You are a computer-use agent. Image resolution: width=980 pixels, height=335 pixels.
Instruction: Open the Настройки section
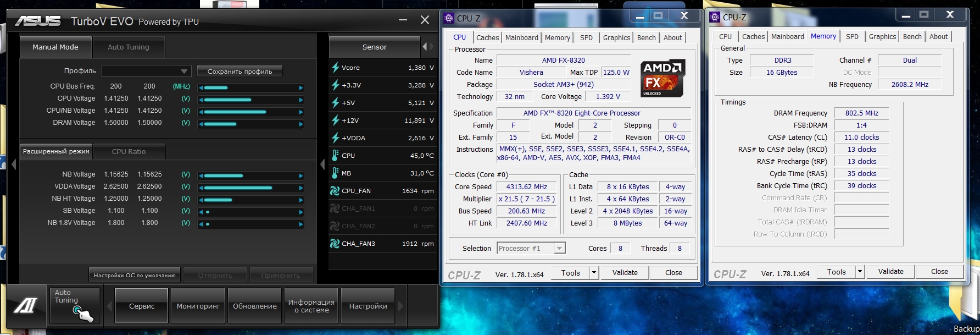click(x=368, y=306)
